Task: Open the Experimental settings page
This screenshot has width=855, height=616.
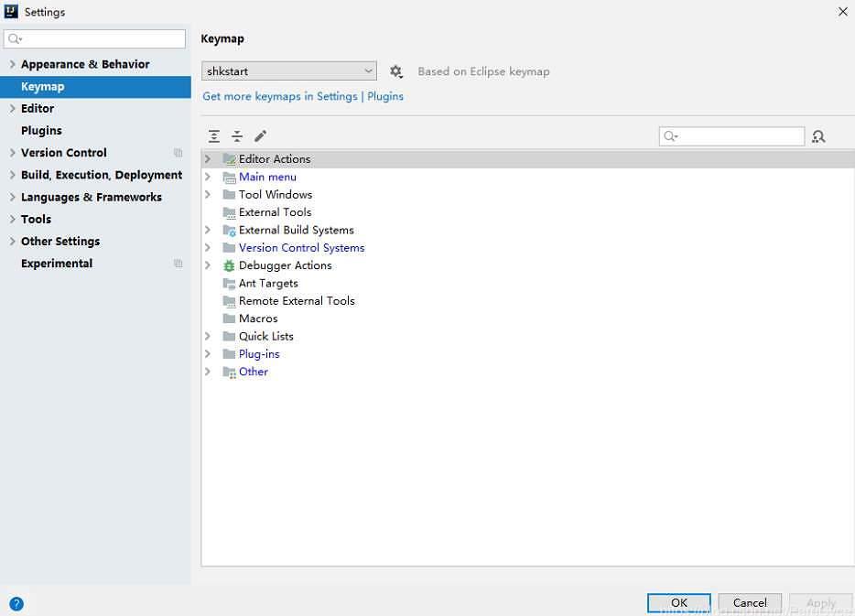Action: [95, 264]
